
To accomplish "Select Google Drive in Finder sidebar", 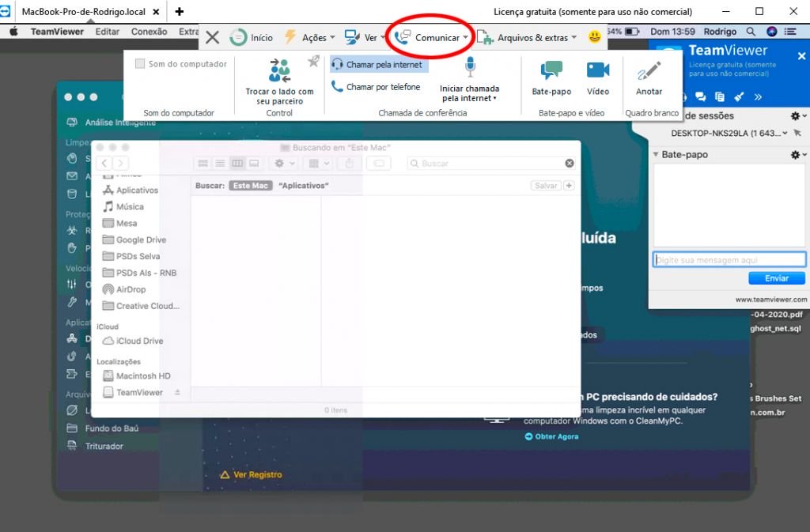I will 134,240.
